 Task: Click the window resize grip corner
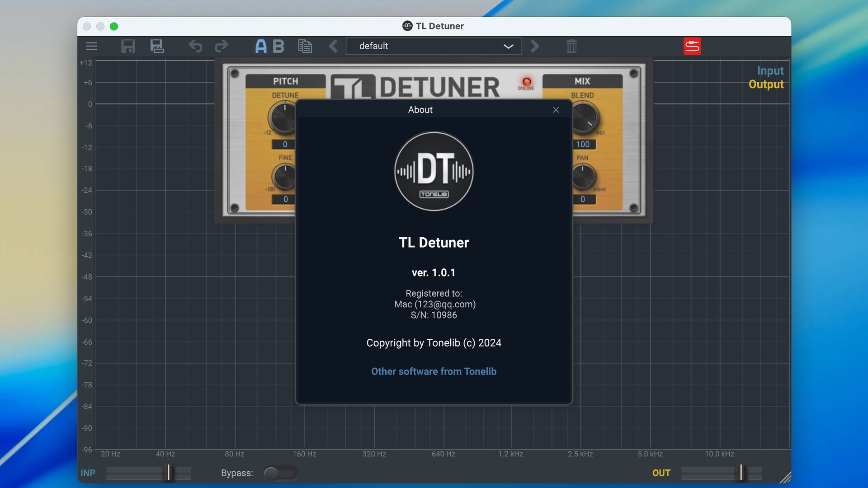pyautogui.click(x=786, y=478)
